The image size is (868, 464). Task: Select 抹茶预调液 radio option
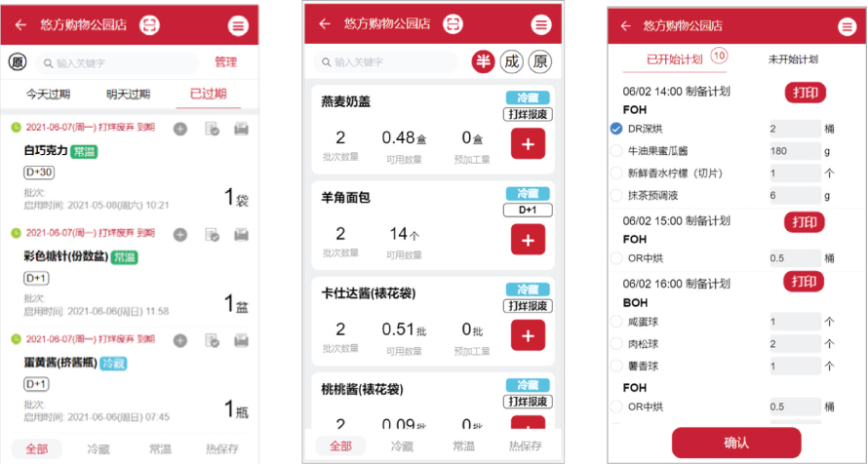[x=616, y=195]
